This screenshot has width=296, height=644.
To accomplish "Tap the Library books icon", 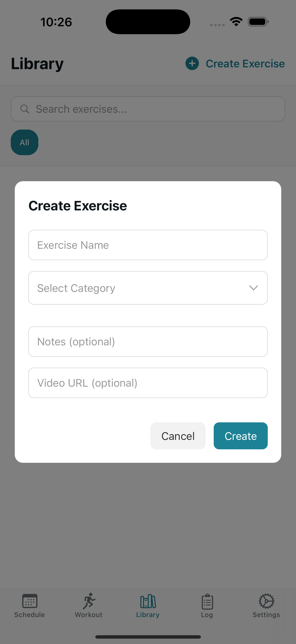I will tap(148, 602).
